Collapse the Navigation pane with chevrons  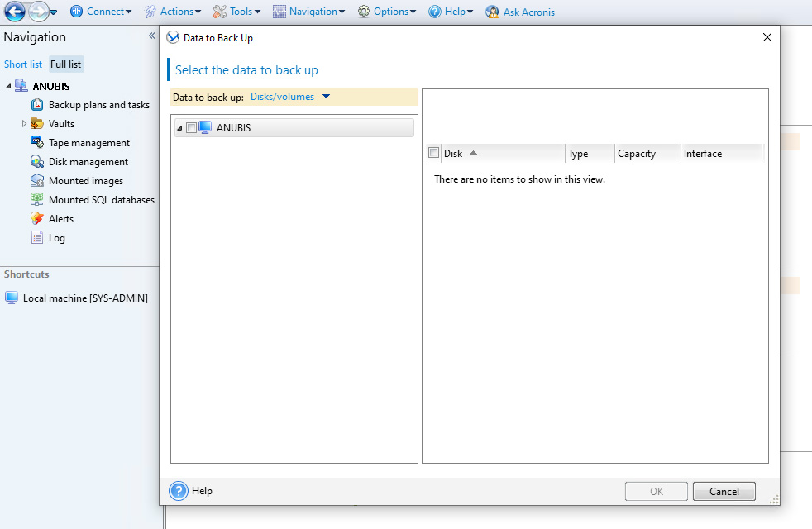[151, 36]
